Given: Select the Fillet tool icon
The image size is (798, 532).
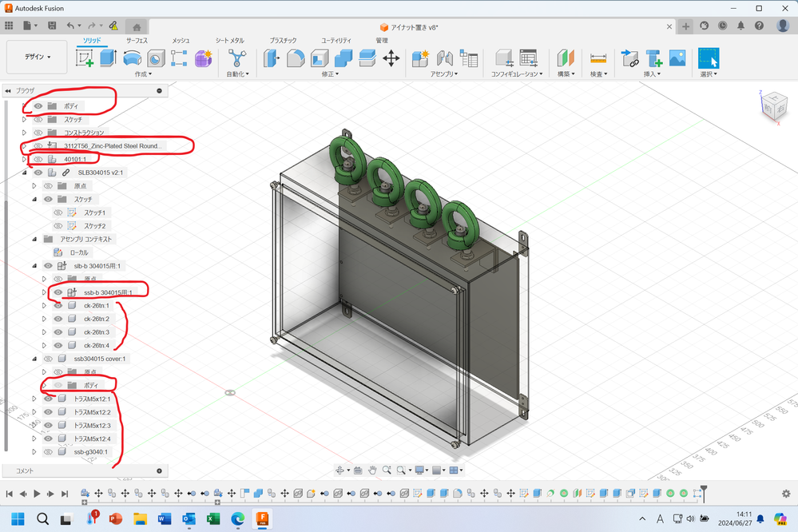Looking at the screenshot, I should pyautogui.click(x=296, y=58).
